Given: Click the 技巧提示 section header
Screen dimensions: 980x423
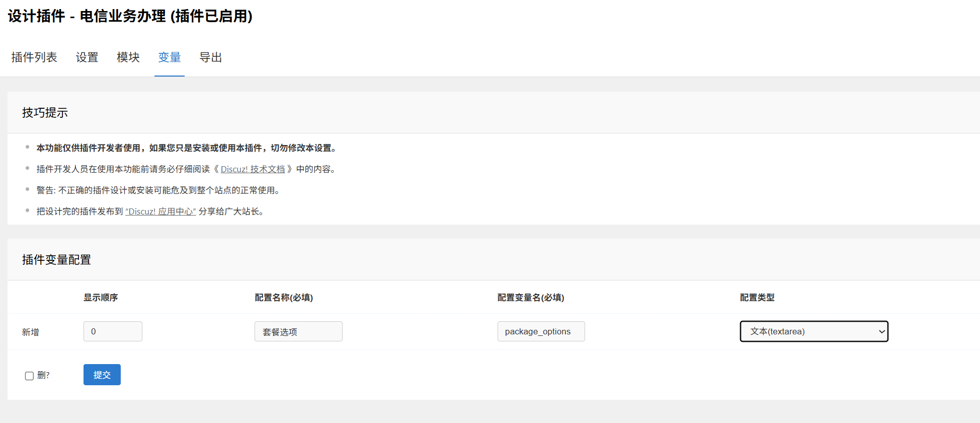Looking at the screenshot, I should 45,113.
